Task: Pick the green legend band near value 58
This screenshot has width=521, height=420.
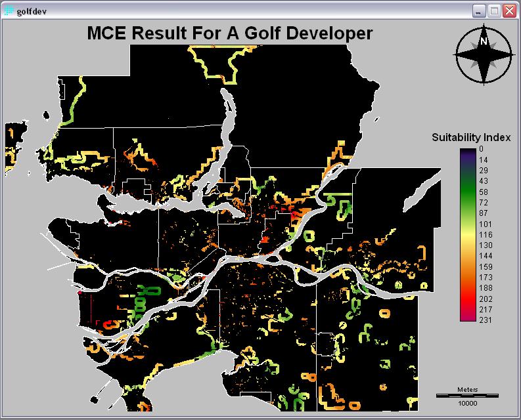Action: coord(468,192)
